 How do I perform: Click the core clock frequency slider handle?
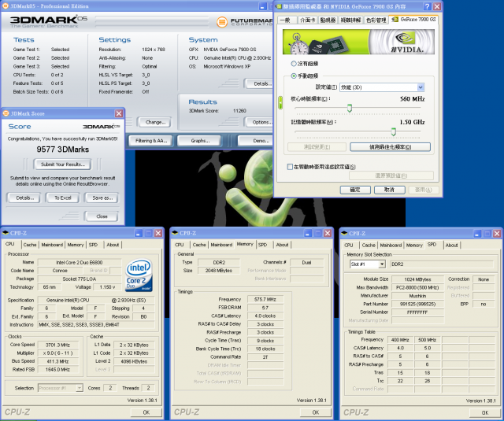[x=350, y=108]
